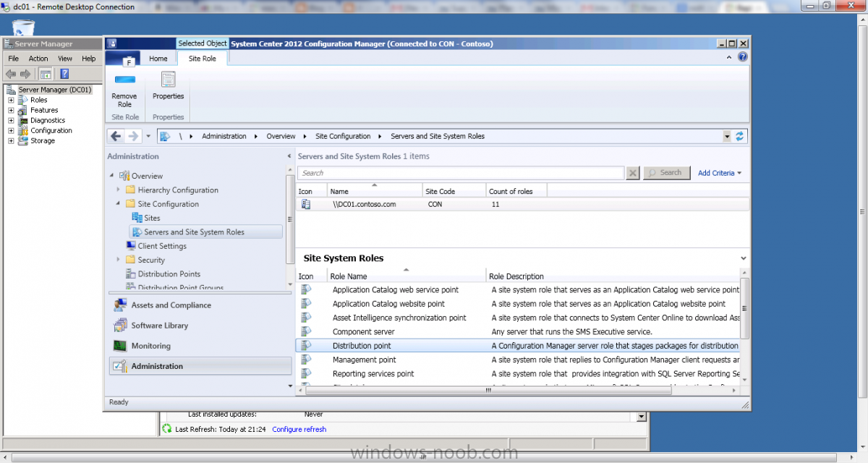The width and height of the screenshot is (868, 463).
Task: Click Configure refresh link
Action: 299,429
